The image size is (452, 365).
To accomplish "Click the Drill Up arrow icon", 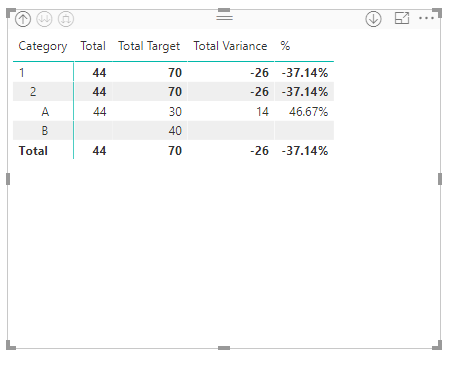I will tap(23, 19).
